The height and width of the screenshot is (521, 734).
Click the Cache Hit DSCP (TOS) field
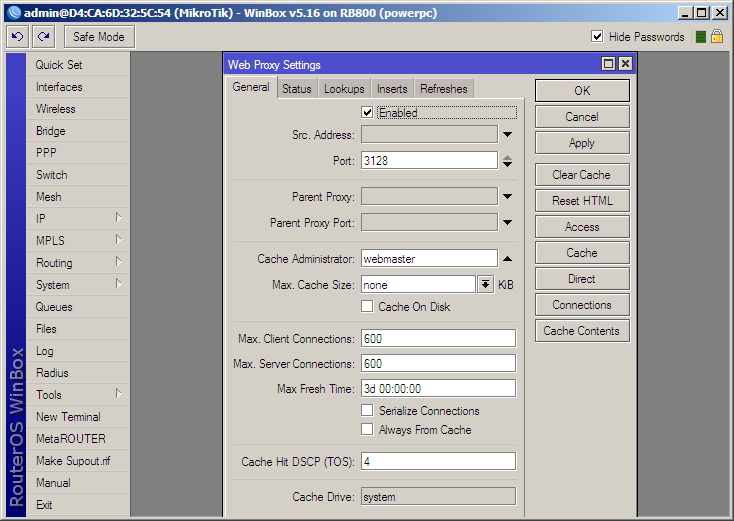pyautogui.click(x=439, y=462)
